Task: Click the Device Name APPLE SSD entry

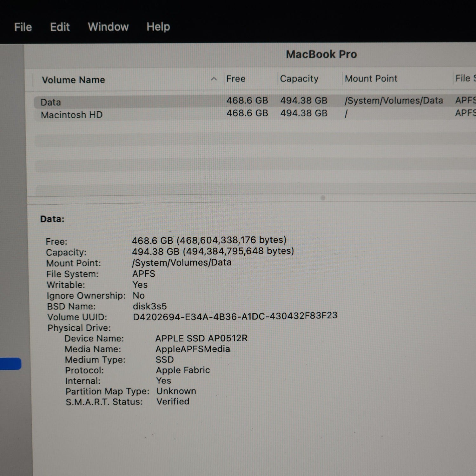Action: pyautogui.click(x=201, y=338)
